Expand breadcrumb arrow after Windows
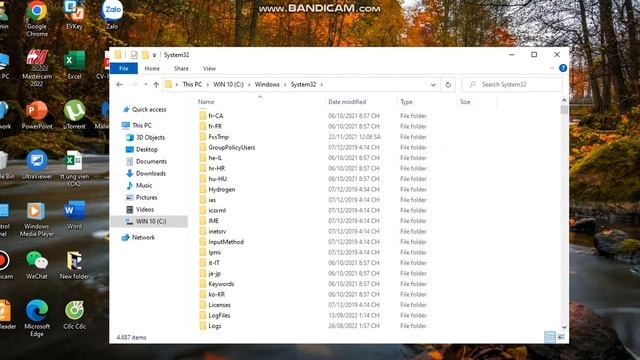Screen dimensions: 640x360 [285, 84]
